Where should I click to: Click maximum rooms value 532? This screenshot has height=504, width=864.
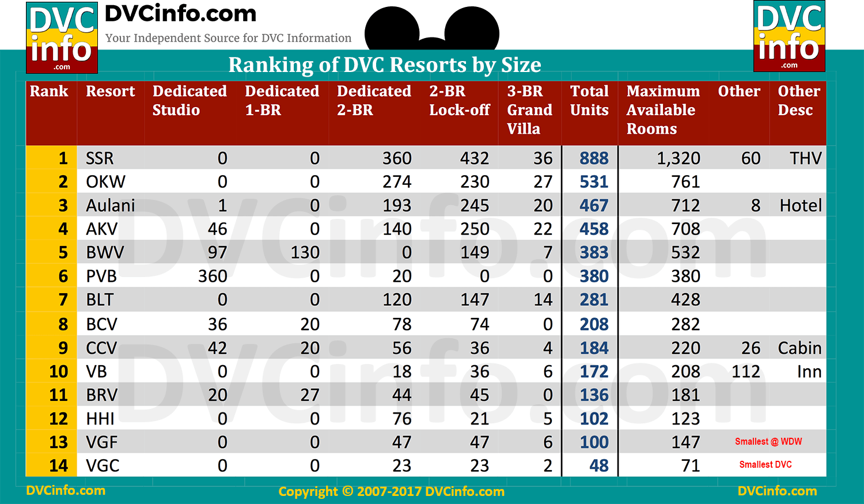685,252
